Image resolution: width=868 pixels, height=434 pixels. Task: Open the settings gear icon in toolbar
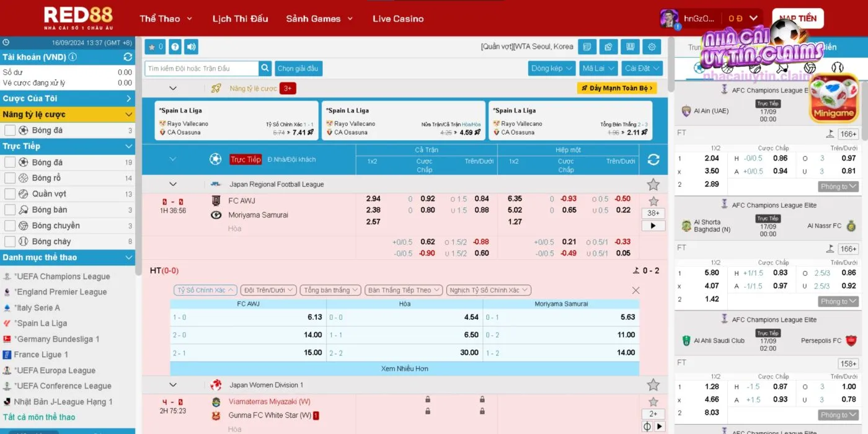click(651, 46)
